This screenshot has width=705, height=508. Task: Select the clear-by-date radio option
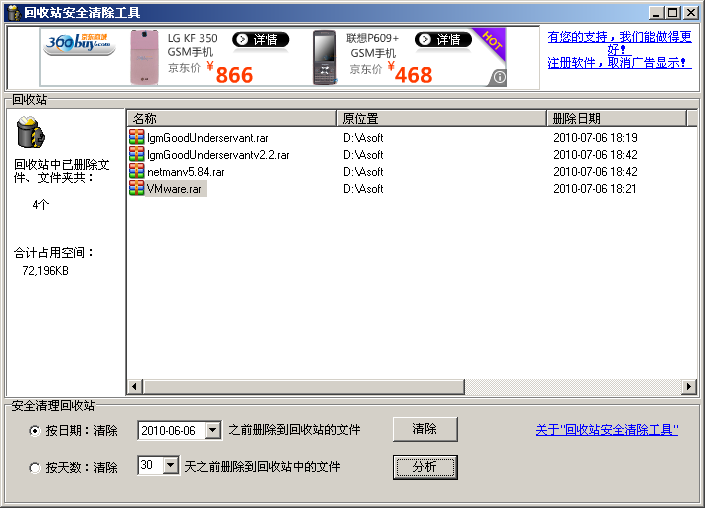pyautogui.click(x=36, y=431)
